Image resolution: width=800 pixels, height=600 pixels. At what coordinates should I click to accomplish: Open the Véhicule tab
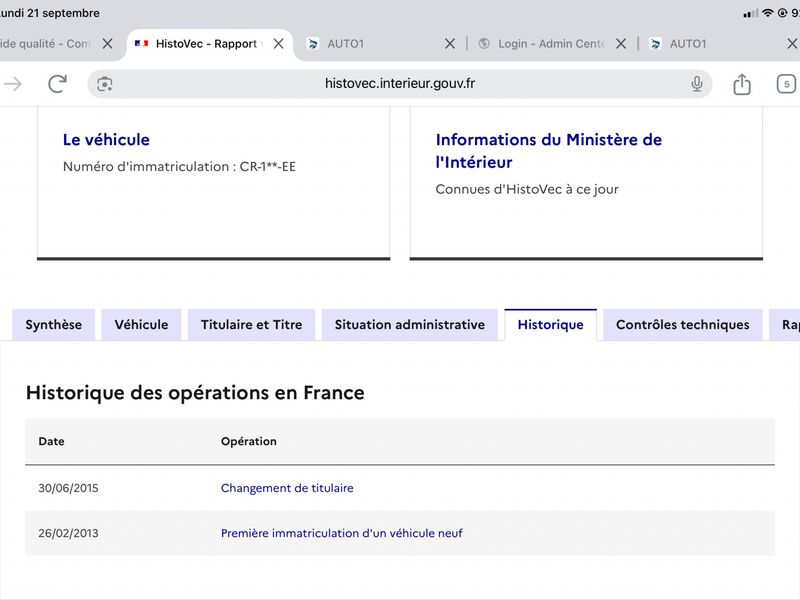(141, 324)
